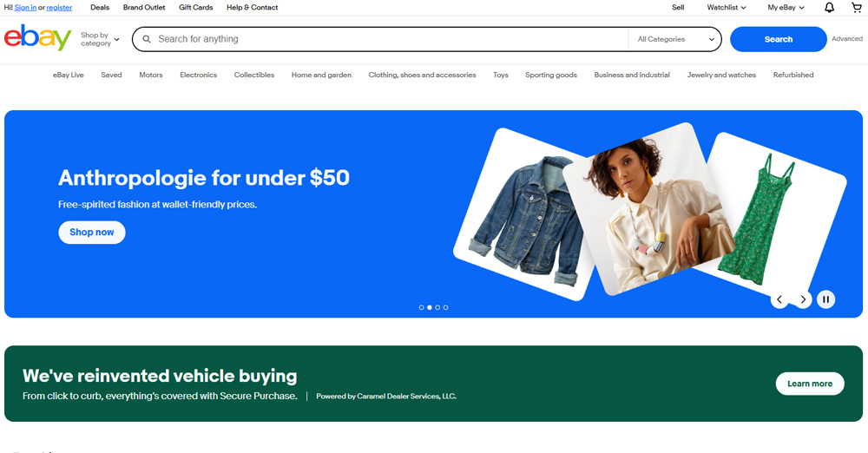This screenshot has height=453, width=868.
Task: Expand the My eBay dropdown
Action: [786, 7]
